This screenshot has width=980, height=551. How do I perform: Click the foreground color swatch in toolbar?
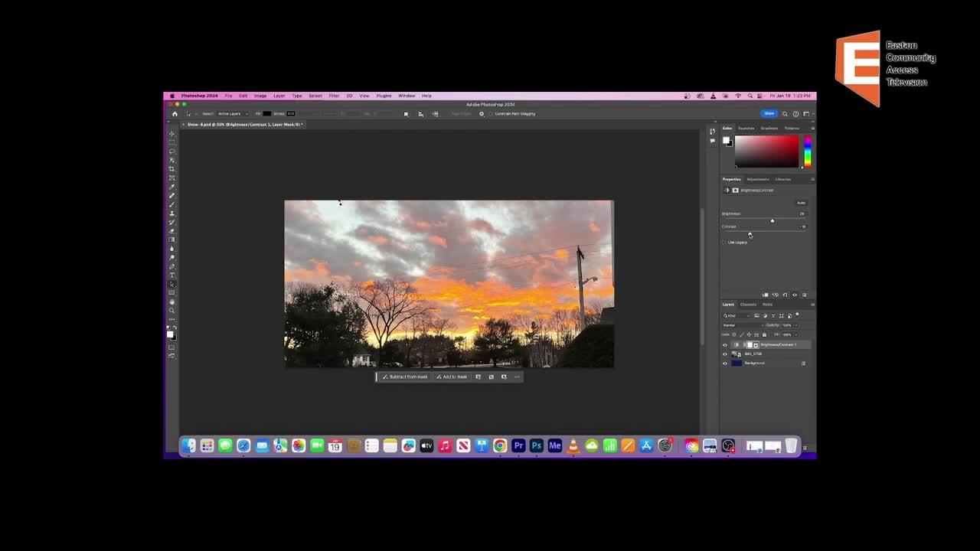[x=170, y=334]
